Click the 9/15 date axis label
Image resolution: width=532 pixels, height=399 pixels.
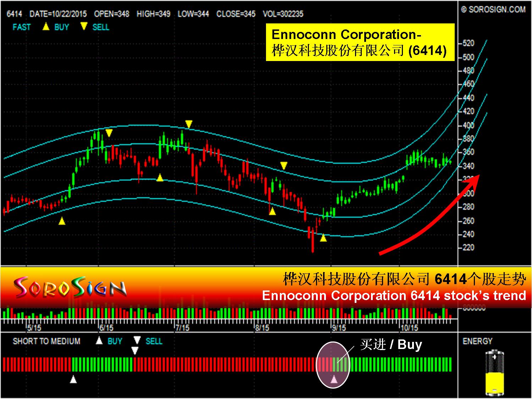pyautogui.click(x=339, y=327)
